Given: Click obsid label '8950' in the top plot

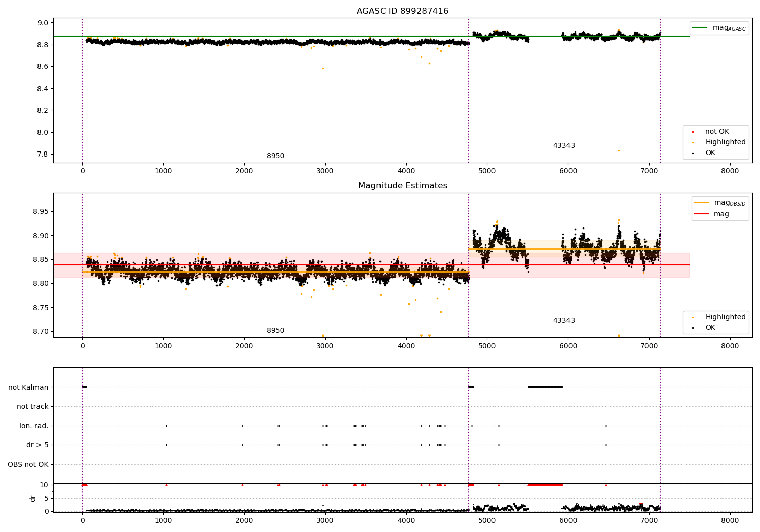Looking at the screenshot, I should [x=275, y=156].
